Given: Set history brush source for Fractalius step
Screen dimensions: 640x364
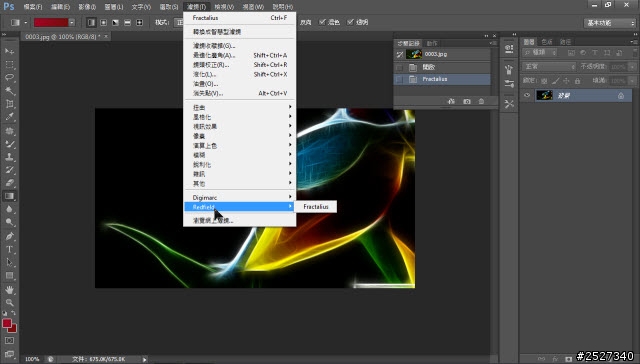Looking at the screenshot, I should pyautogui.click(x=400, y=79).
